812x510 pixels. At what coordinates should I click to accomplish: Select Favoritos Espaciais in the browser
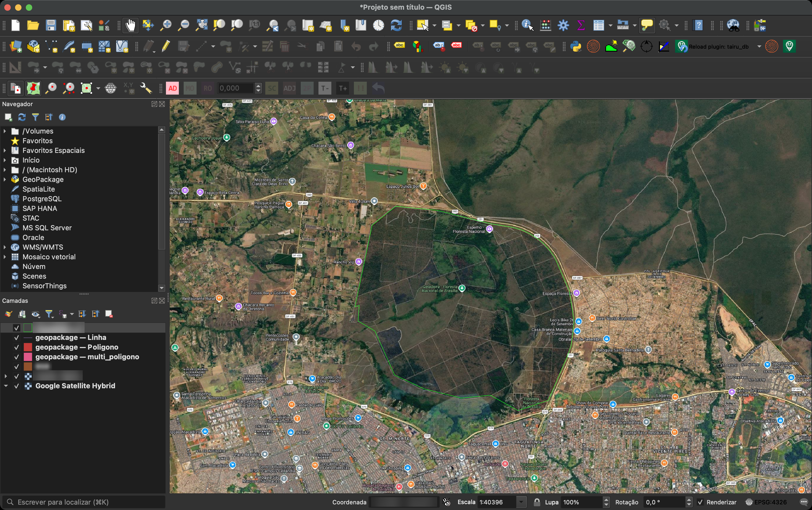(x=53, y=150)
